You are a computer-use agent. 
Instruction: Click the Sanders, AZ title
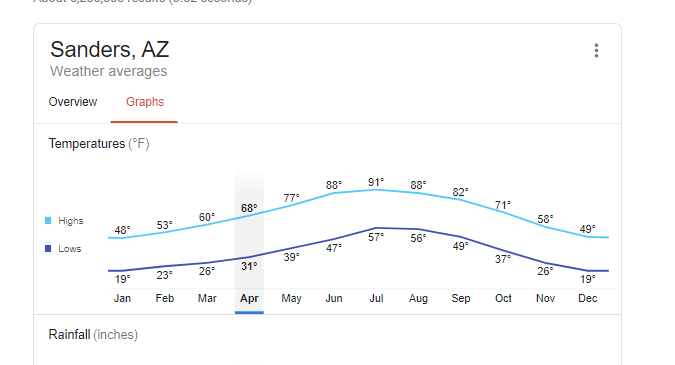coord(110,49)
